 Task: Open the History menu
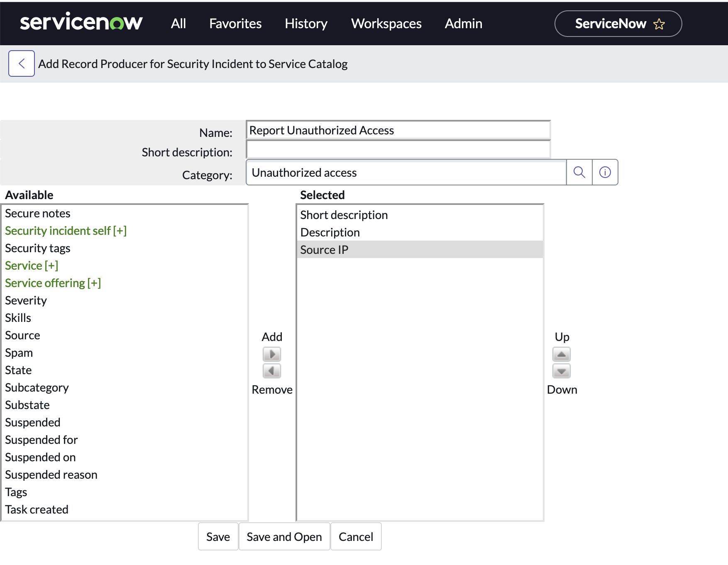coord(306,24)
